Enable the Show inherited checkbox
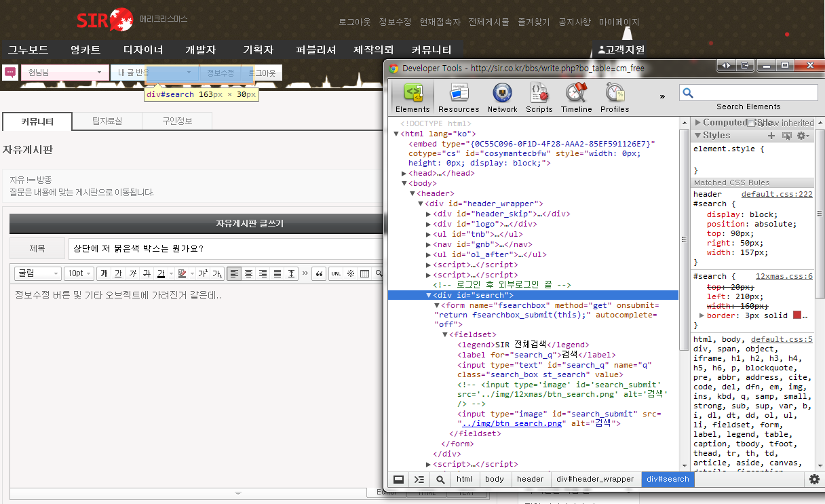 751,123
